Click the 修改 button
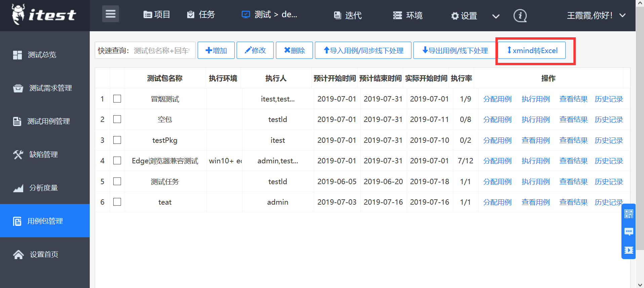Screen dimensions: 644x288 point(255,50)
